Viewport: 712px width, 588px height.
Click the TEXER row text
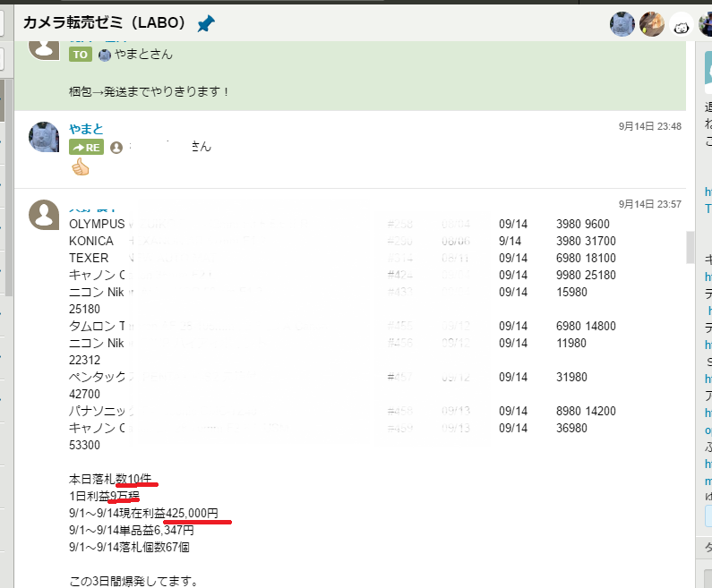coord(89,258)
